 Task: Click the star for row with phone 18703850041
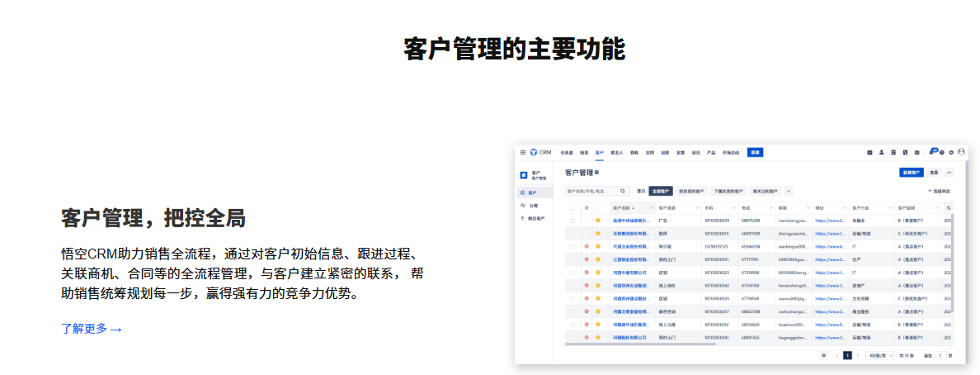(597, 338)
